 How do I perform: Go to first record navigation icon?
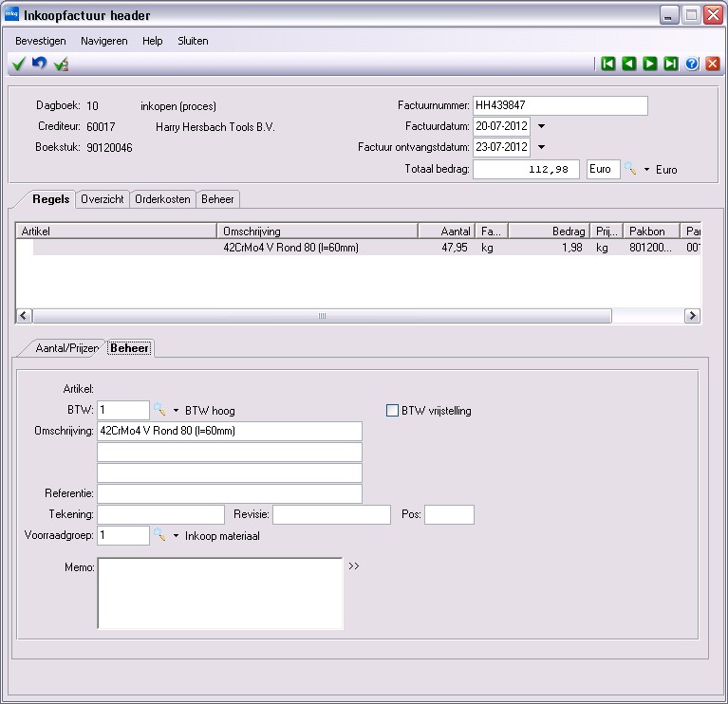coord(608,64)
